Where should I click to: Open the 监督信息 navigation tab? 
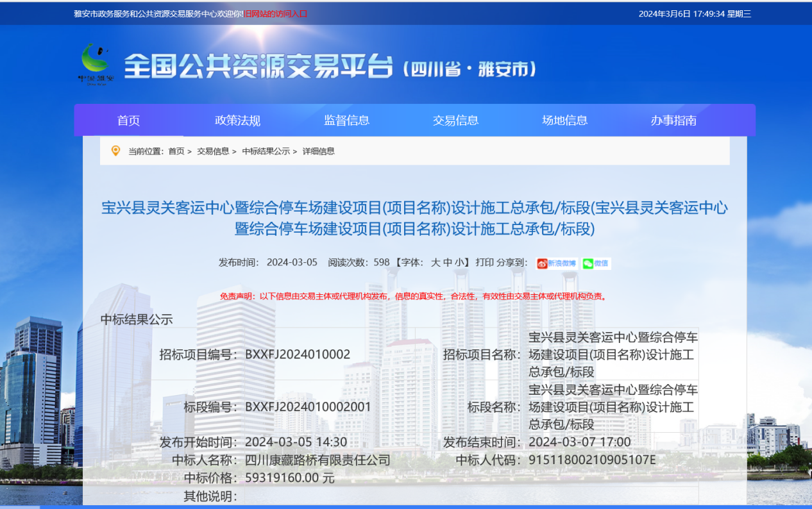346,121
